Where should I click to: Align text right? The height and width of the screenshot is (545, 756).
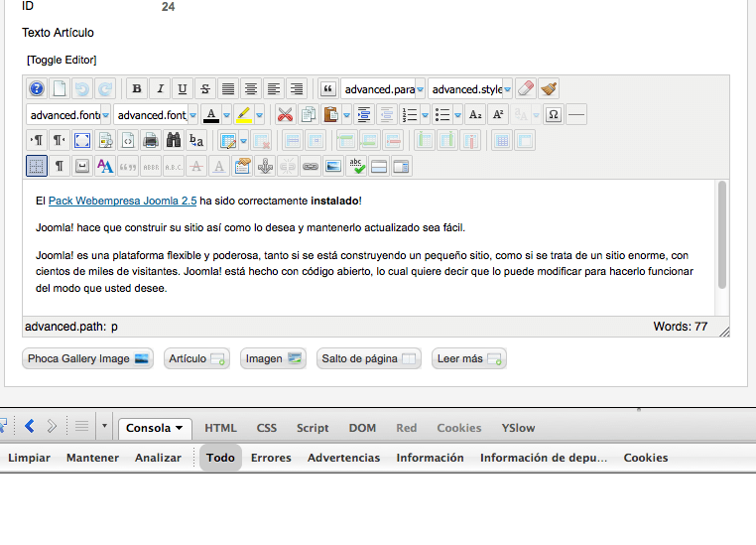296,88
